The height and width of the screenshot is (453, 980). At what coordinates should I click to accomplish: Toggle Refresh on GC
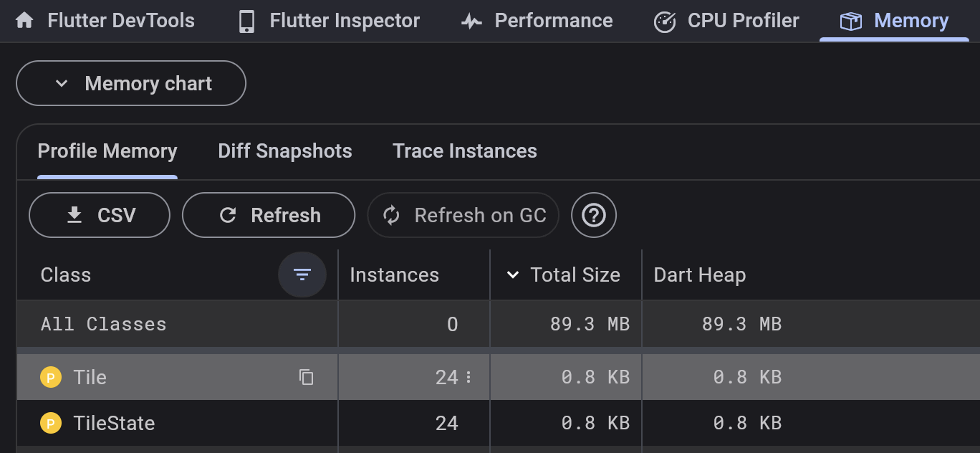point(463,215)
